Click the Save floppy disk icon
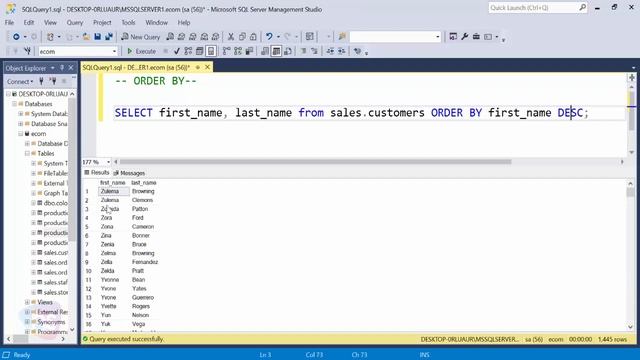 pos(98,37)
